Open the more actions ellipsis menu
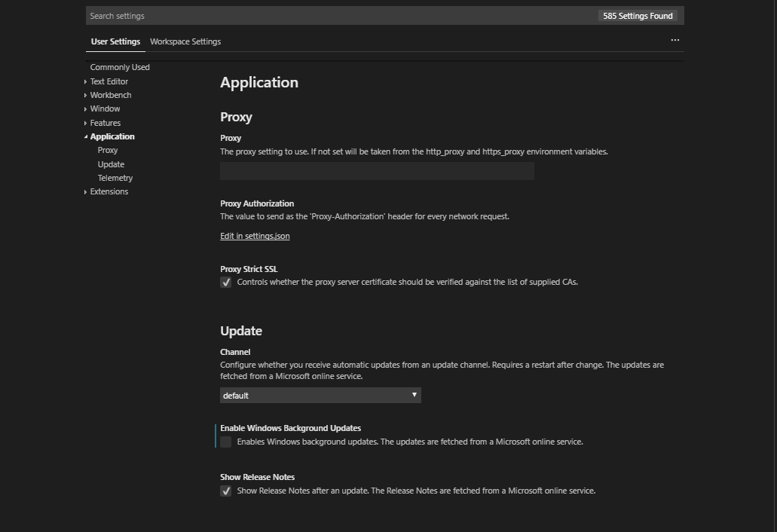The image size is (777, 532). 675,40
